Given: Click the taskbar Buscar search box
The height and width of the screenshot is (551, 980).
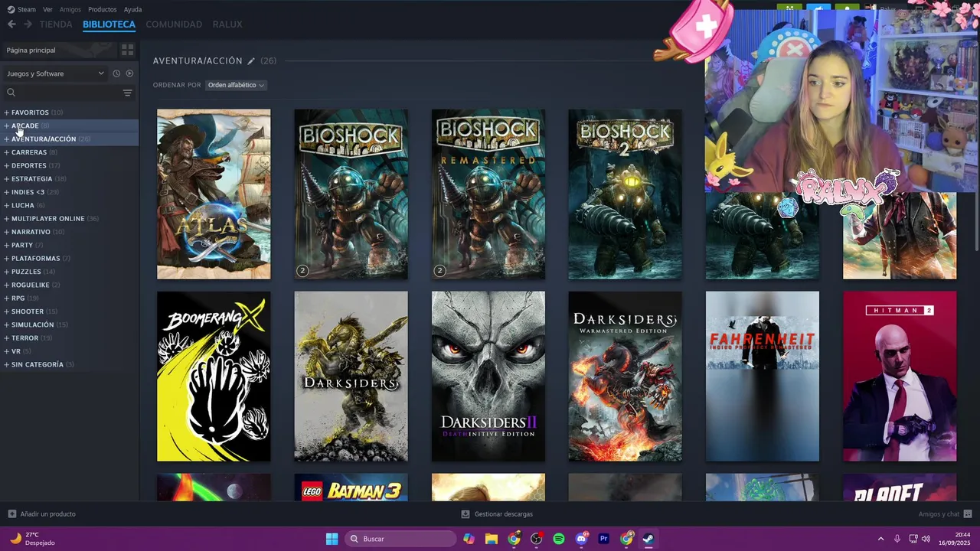Looking at the screenshot, I should pos(400,539).
